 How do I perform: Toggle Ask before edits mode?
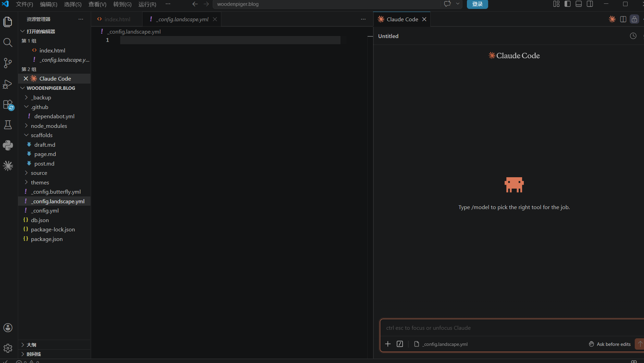pyautogui.click(x=610, y=344)
